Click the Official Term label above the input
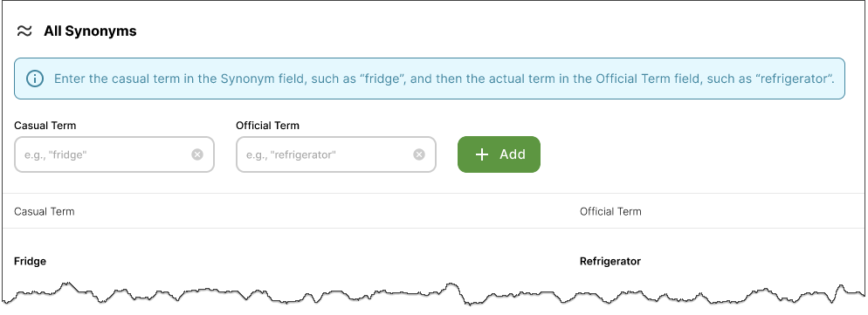This screenshot has width=868, height=315. click(x=267, y=126)
